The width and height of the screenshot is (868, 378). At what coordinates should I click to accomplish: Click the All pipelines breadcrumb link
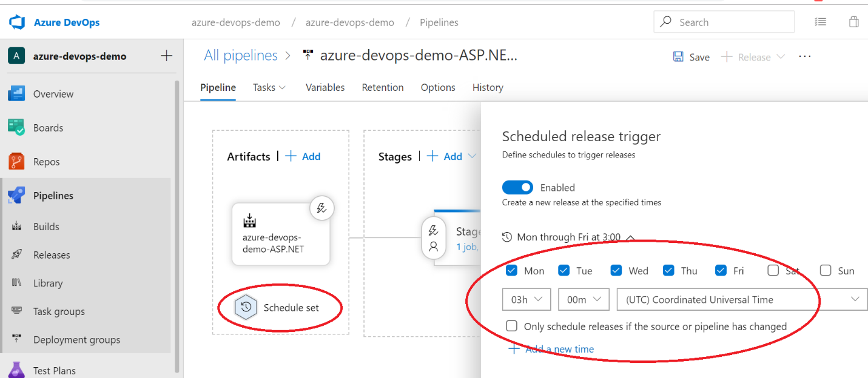(x=241, y=56)
